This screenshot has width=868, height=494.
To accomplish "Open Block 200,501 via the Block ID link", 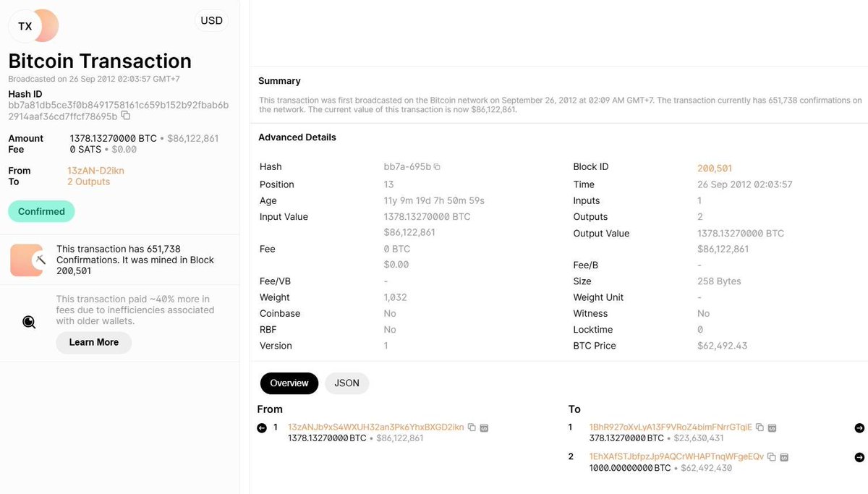I will (714, 167).
